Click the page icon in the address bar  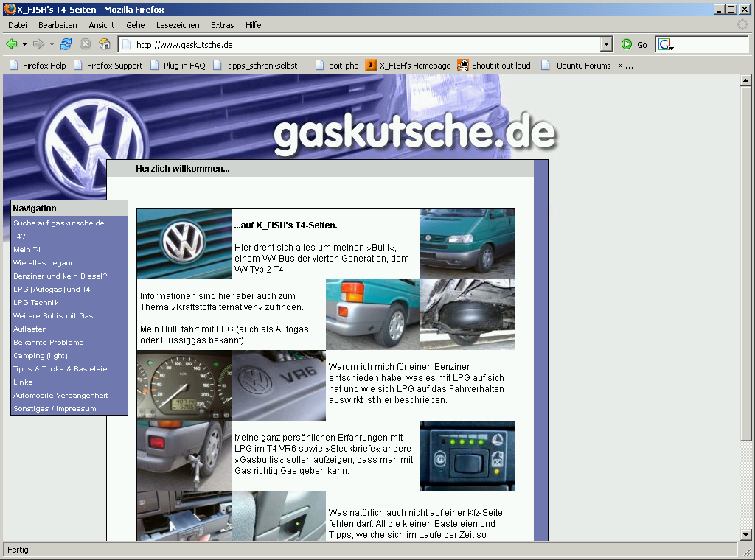[127, 45]
